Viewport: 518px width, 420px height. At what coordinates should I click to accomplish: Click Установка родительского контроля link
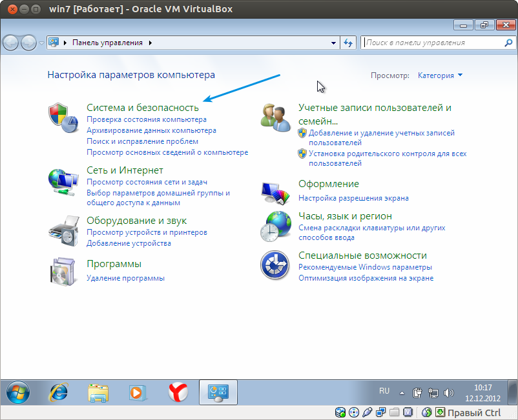pos(388,158)
